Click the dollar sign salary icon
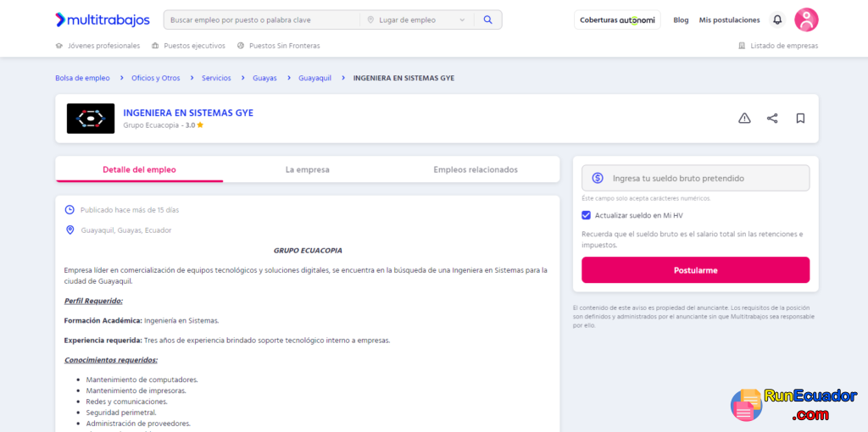Viewport: 868px width, 432px height. click(598, 178)
